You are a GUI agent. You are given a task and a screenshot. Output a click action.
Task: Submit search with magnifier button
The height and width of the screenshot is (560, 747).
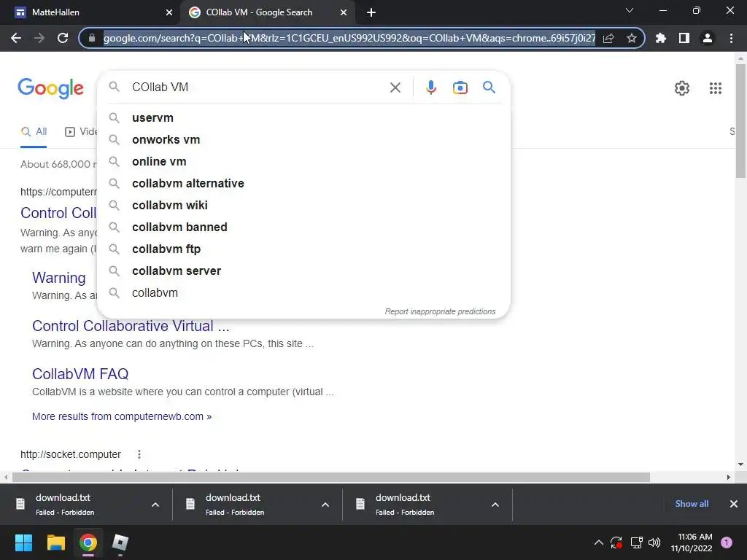[489, 87]
